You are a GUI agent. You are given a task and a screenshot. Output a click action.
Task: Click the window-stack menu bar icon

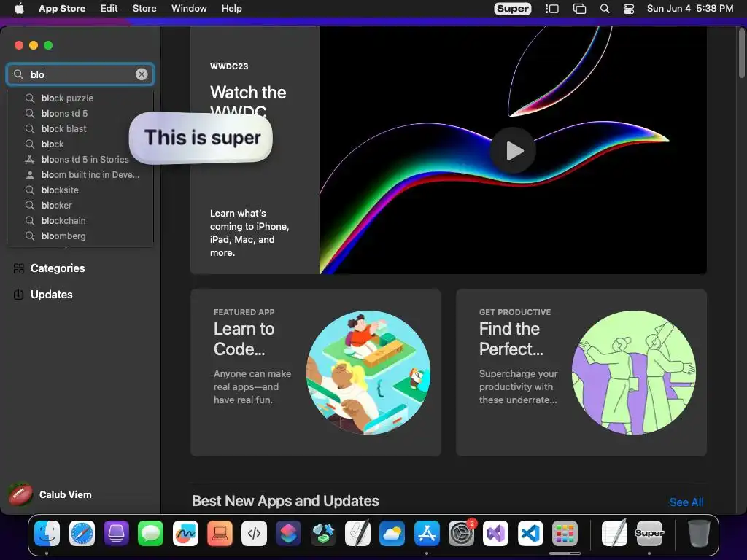pos(579,9)
